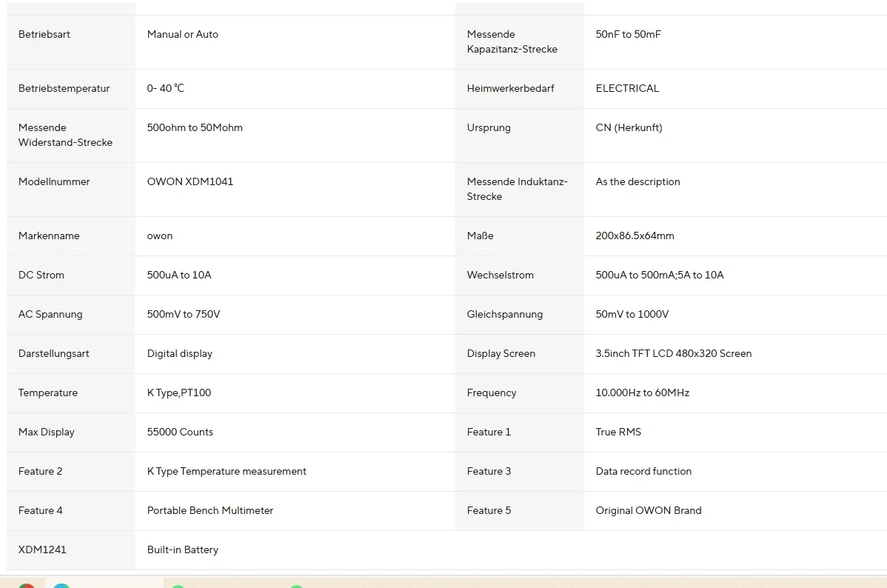Select the 'Wechselstrom' label

500,275
